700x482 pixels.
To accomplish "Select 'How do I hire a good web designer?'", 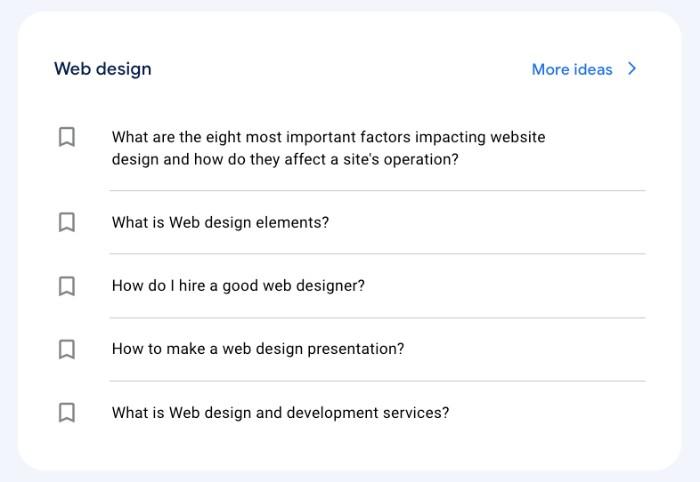I will point(238,286).
